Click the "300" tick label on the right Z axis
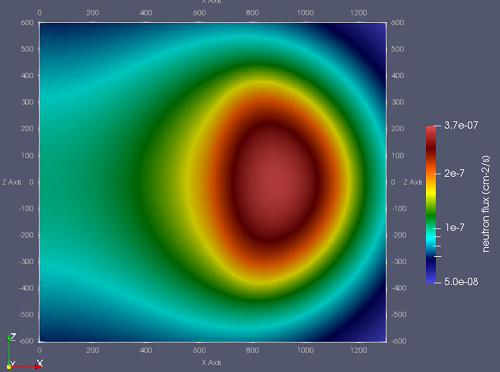 (x=398, y=102)
